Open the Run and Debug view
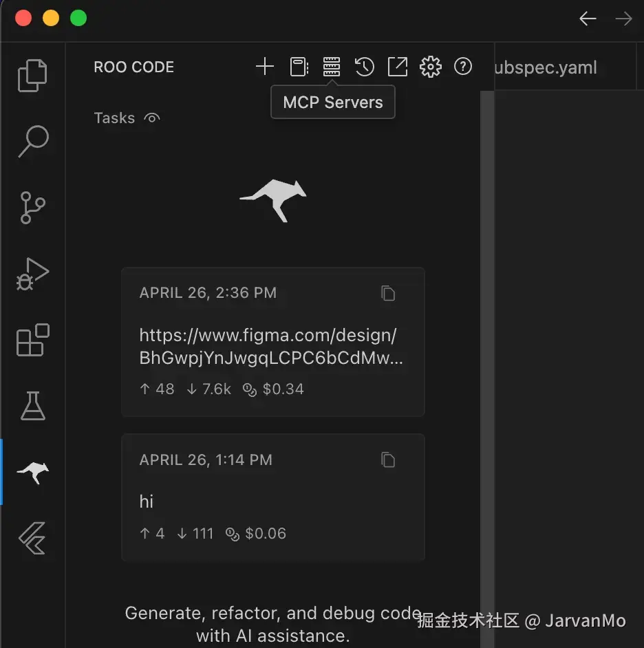This screenshot has width=644, height=648. tap(32, 274)
